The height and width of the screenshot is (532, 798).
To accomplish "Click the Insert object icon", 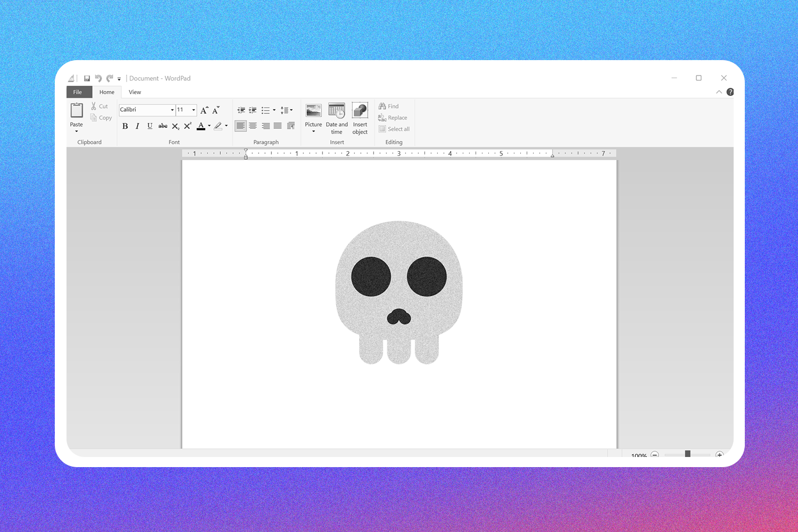I will point(360,111).
